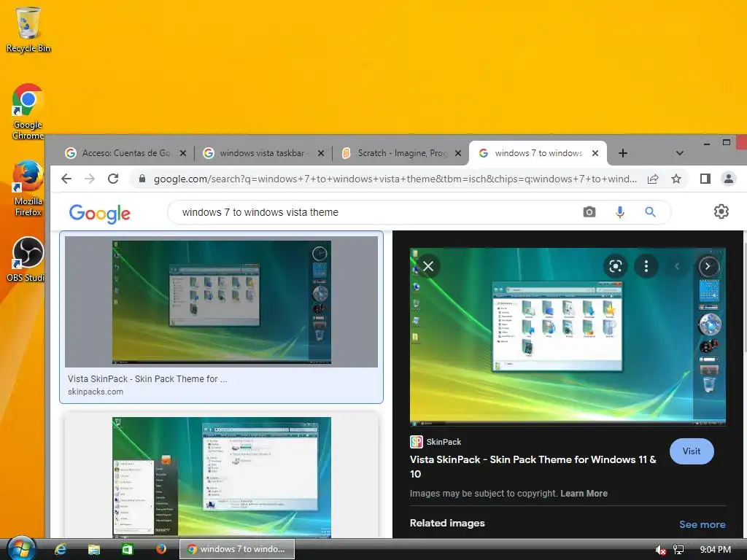Open the skinpacks.com source link

96,392
